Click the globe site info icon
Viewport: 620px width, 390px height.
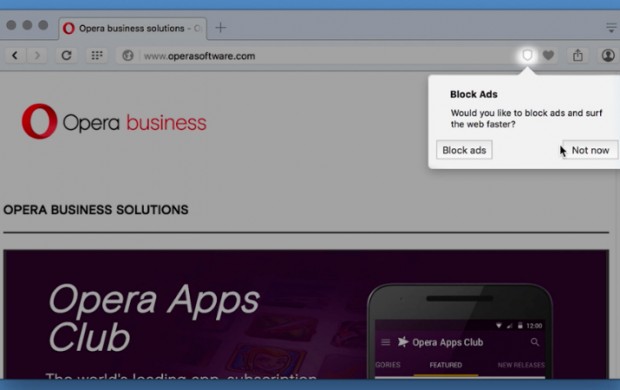(128, 56)
